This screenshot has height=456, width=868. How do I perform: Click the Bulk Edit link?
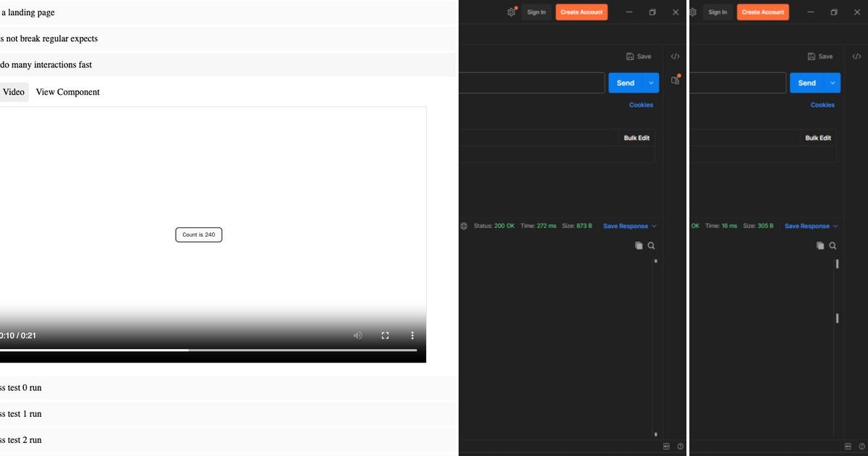tap(636, 138)
